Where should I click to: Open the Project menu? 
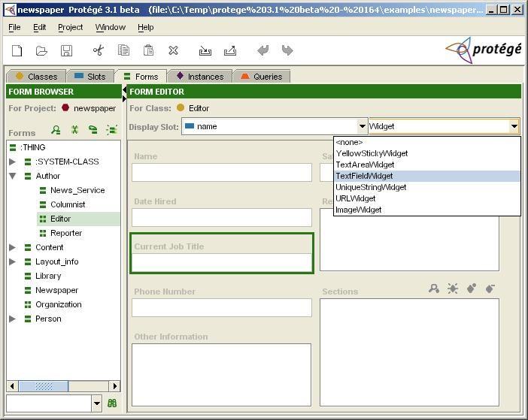pyautogui.click(x=70, y=27)
